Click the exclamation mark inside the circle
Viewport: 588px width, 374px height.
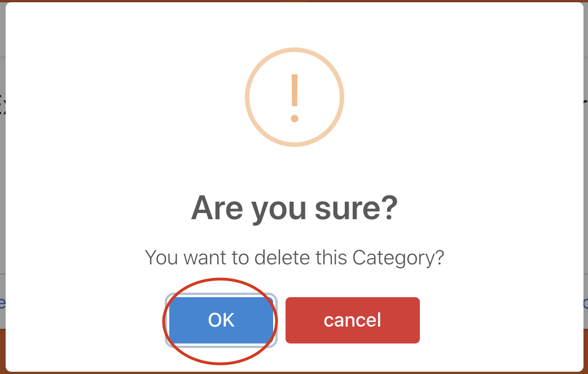coord(294,97)
